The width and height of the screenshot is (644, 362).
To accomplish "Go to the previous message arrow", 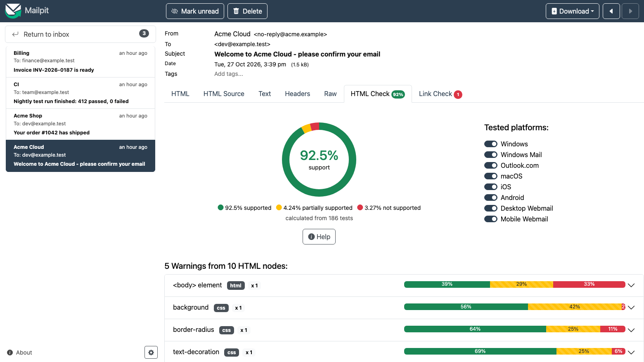I will pyautogui.click(x=611, y=11).
